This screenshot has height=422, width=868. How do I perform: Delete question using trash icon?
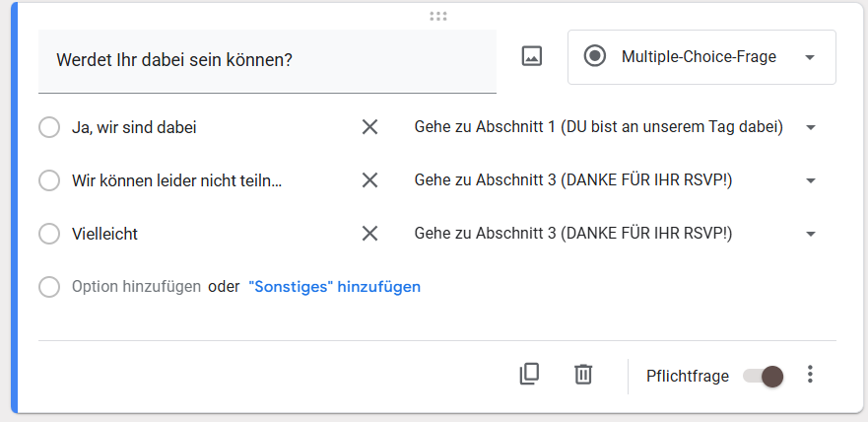(583, 375)
